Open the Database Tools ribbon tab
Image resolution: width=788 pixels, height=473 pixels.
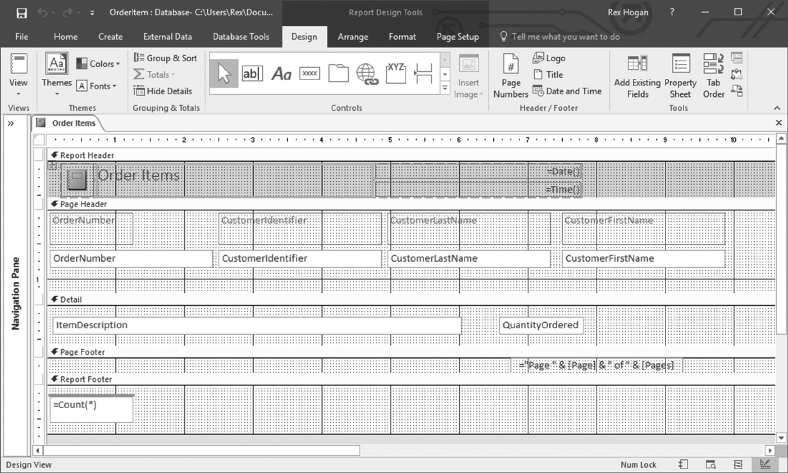(241, 37)
